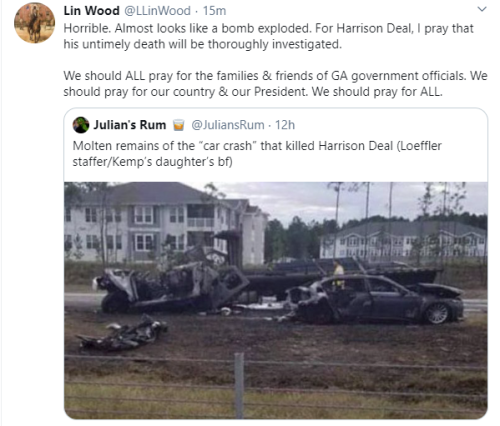Click the debris on the grass in photo
500x426 pixels.
tap(122, 333)
